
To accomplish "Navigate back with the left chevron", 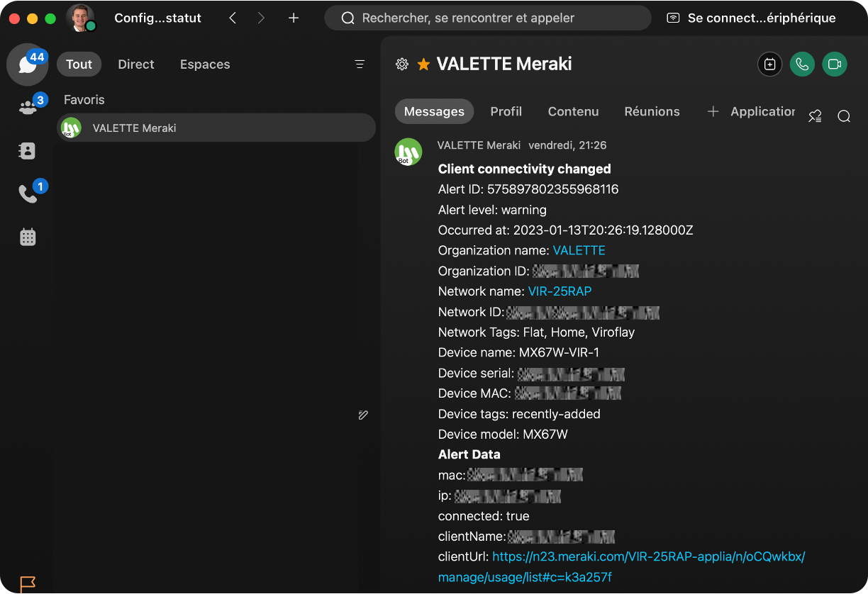I will [x=233, y=18].
